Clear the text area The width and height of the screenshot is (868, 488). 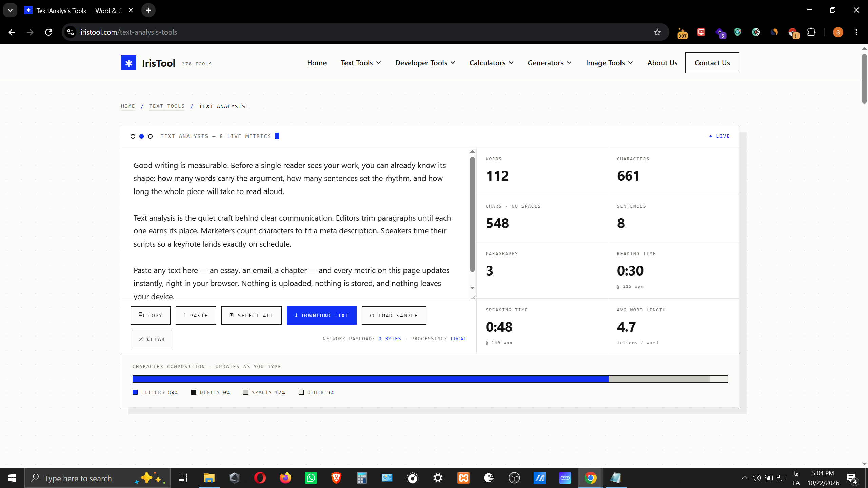tap(152, 339)
